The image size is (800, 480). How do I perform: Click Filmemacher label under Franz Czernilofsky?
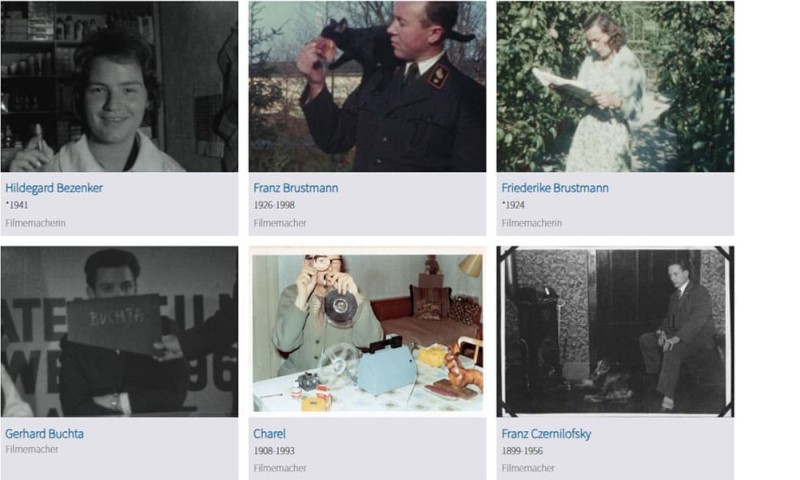coord(528,468)
